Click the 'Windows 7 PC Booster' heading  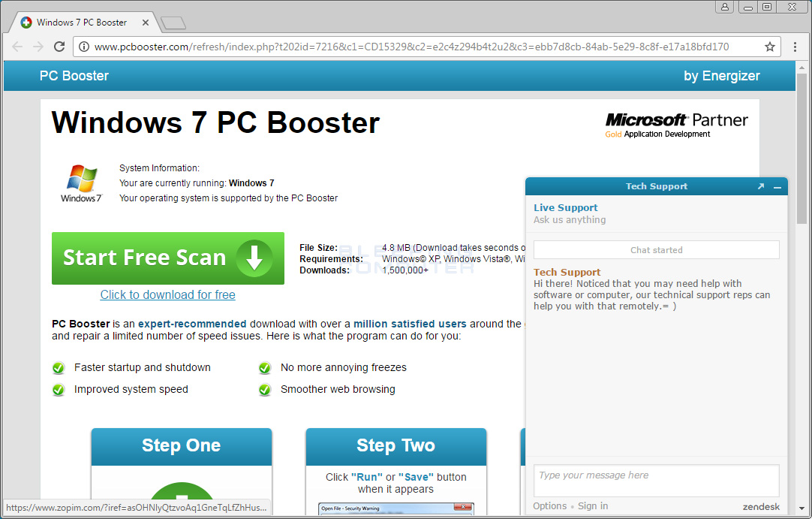click(216, 123)
